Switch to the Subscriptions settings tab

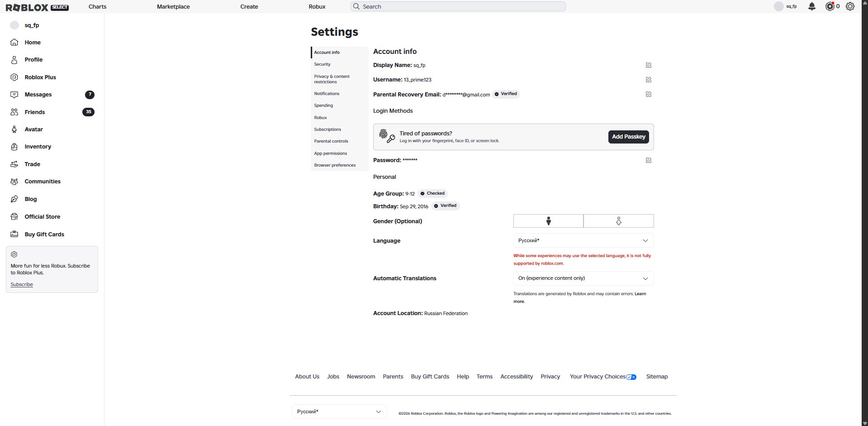[340, 129]
